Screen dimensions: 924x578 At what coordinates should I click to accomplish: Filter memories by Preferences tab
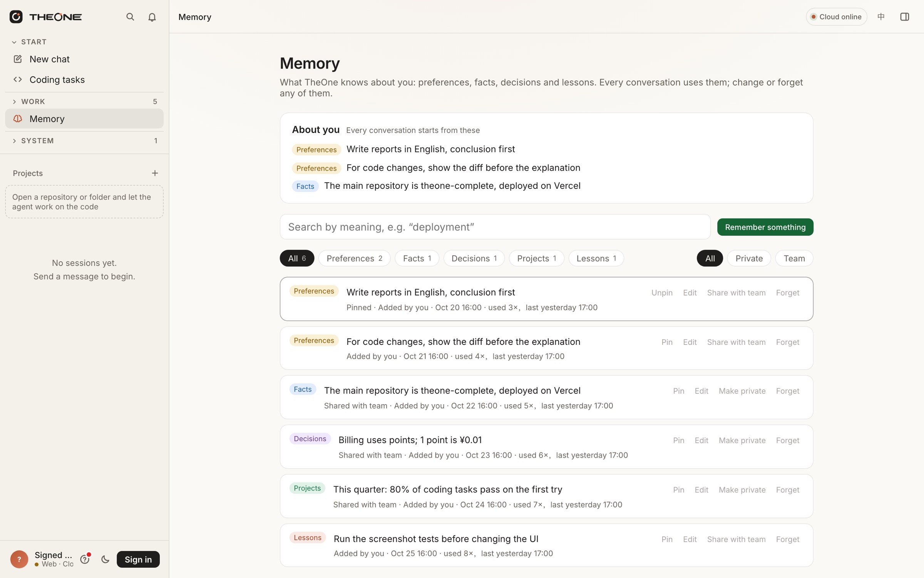pyautogui.click(x=354, y=258)
